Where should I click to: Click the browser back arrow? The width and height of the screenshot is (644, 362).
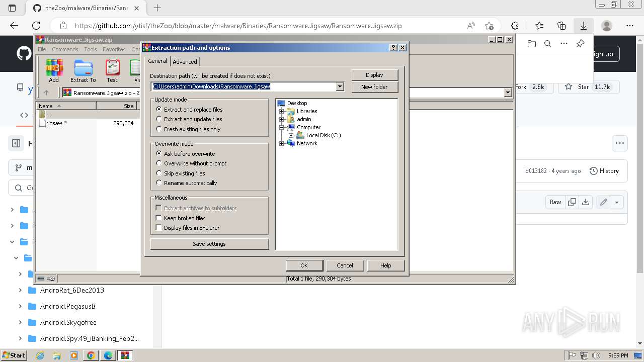(x=14, y=26)
